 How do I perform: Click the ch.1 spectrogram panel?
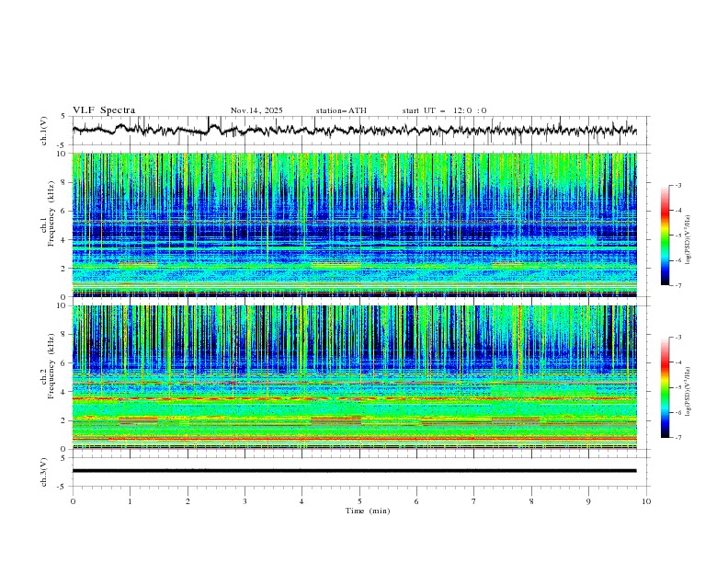tap(354, 224)
